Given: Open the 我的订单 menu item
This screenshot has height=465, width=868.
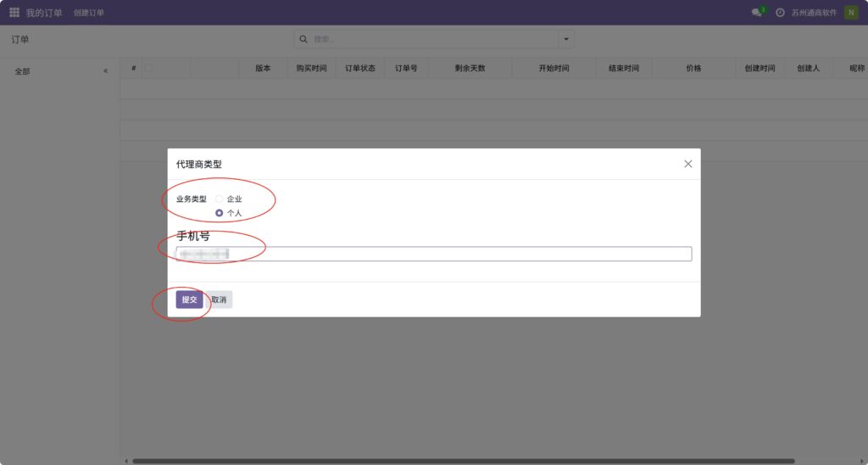Looking at the screenshot, I should tap(44, 13).
